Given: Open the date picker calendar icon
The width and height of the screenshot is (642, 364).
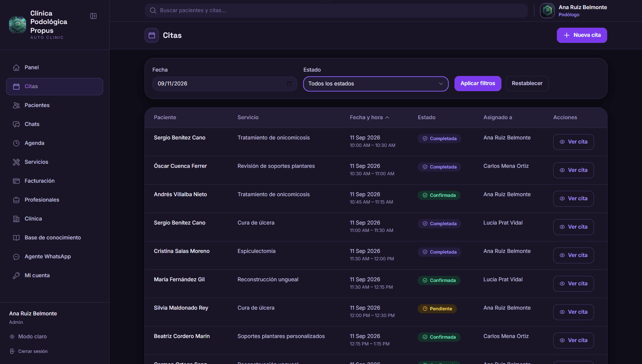Looking at the screenshot, I should [289, 84].
